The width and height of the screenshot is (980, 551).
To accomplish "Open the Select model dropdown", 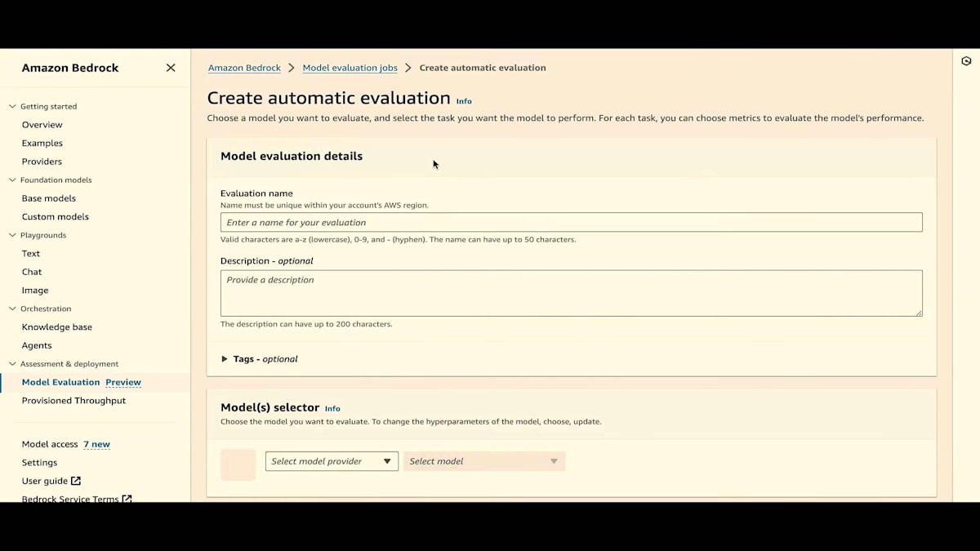I will tap(484, 461).
